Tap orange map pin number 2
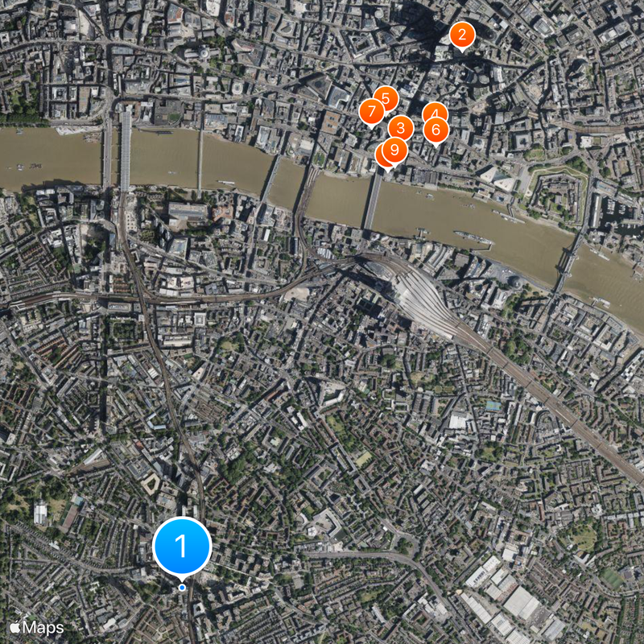The height and width of the screenshot is (644, 644). click(x=462, y=35)
